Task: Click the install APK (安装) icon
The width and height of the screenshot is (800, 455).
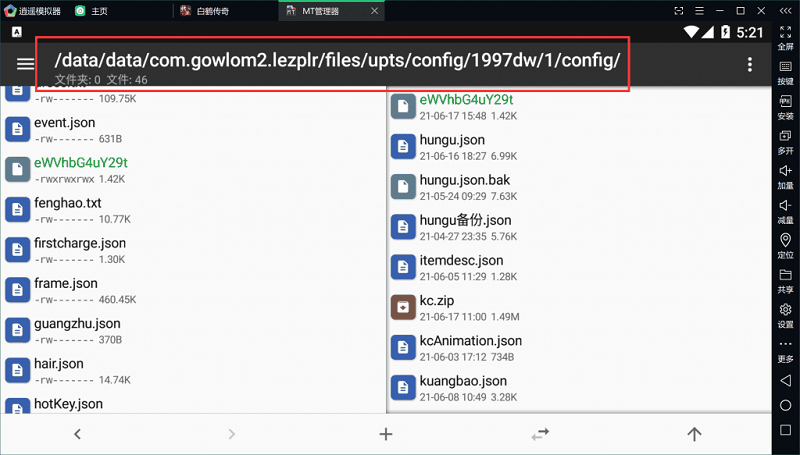Action: (x=785, y=105)
